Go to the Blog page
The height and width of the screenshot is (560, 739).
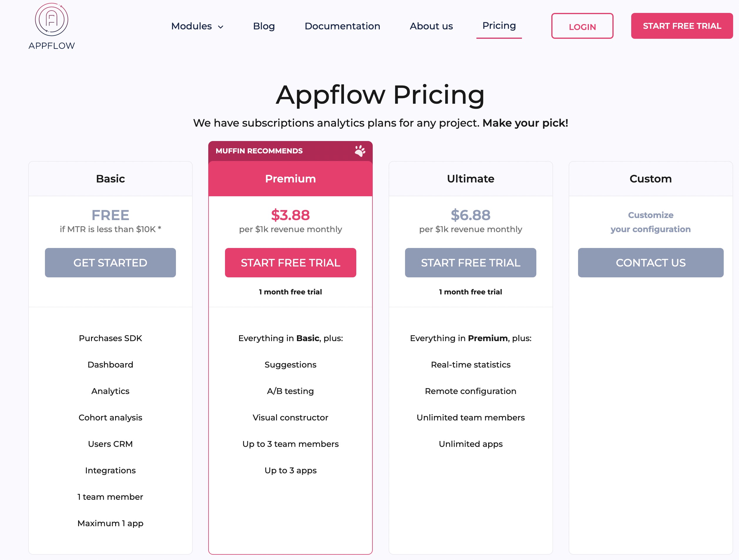point(263,26)
